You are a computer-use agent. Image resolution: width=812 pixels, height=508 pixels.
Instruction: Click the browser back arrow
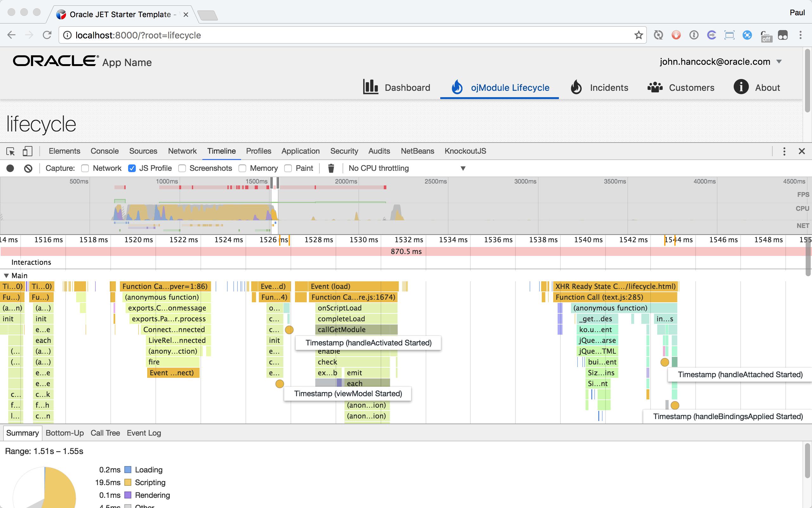click(11, 35)
